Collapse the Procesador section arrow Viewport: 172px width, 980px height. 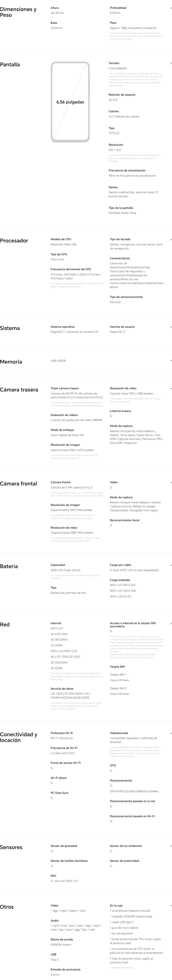[170, 239]
